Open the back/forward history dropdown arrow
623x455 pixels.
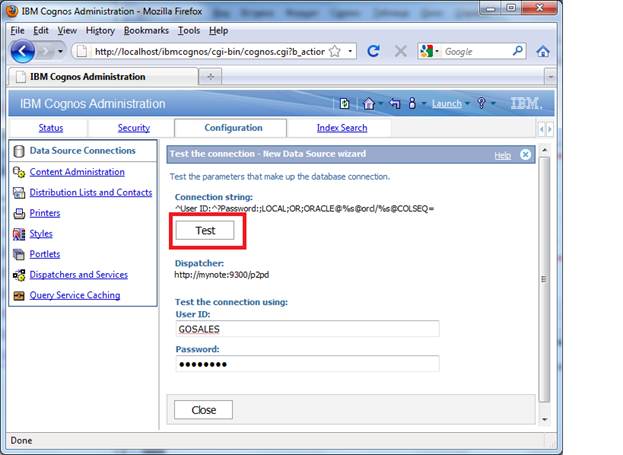pyautogui.click(x=60, y=51)
